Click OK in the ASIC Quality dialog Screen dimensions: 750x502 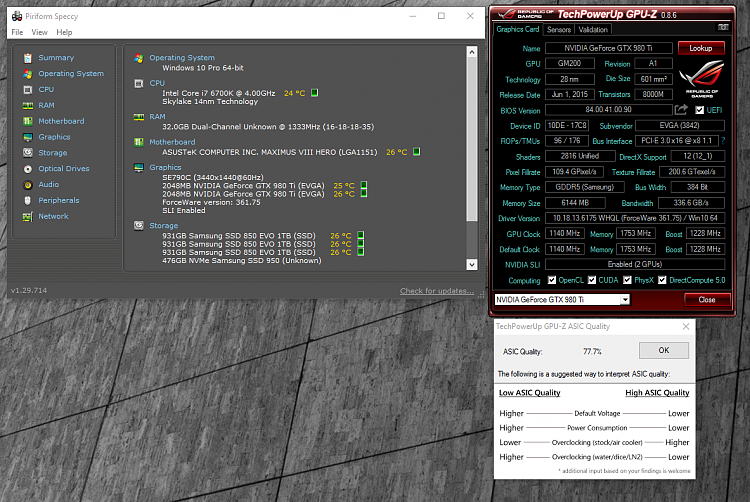(x=664, y=350)
